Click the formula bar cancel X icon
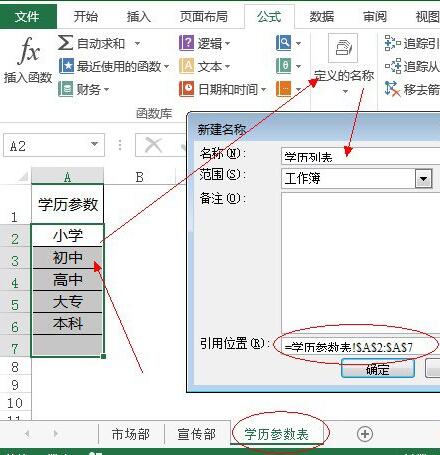The image size is (440, 455). click(x=153, y=145)
